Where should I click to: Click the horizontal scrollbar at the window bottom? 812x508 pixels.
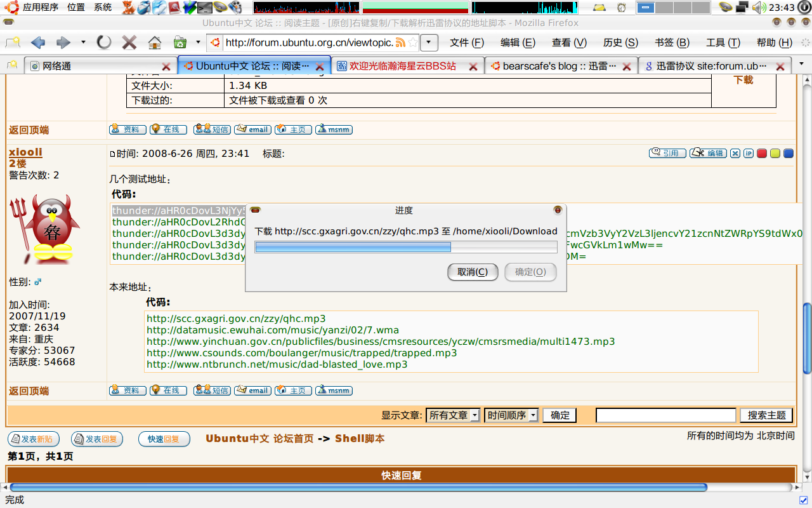(358, 487)
